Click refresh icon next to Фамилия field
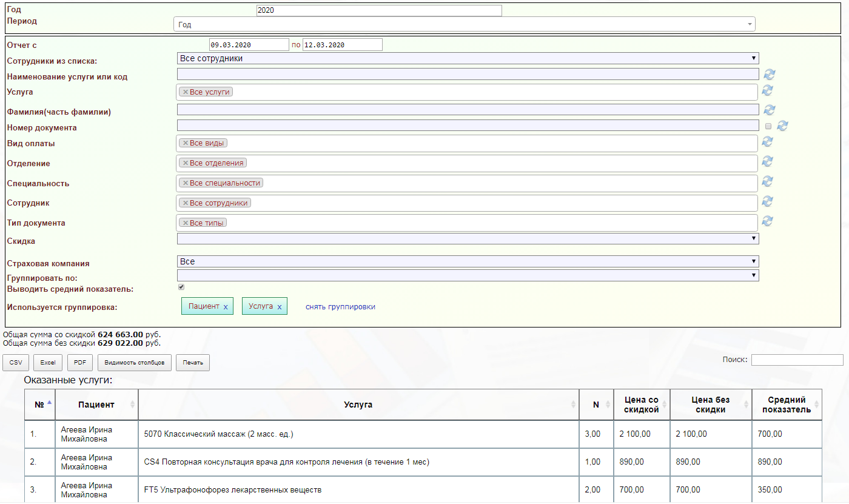This screenshot has height=504, width=849. click(x=770, y=110)
